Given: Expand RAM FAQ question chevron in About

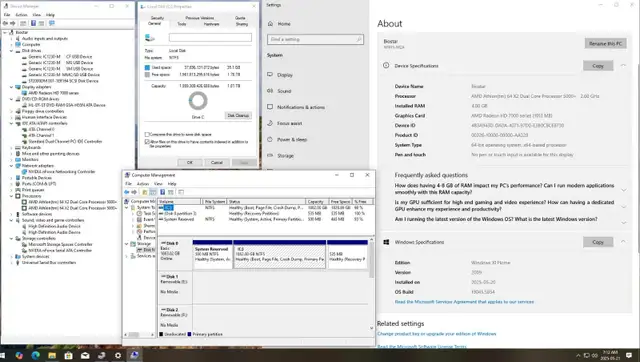Looking at the screenshot, I should point(623,190).
